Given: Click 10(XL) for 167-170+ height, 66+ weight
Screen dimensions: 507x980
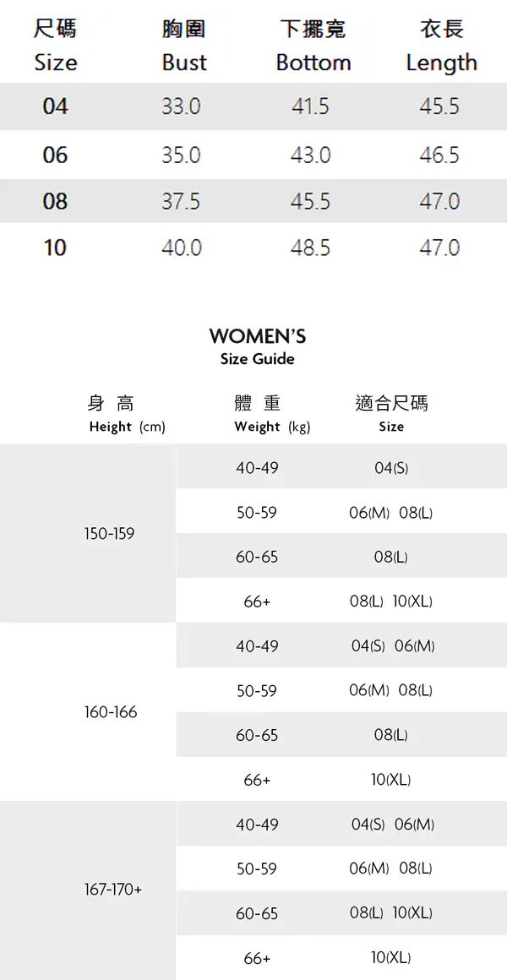Looking at the screenshot, I should [x=390, y=957].
